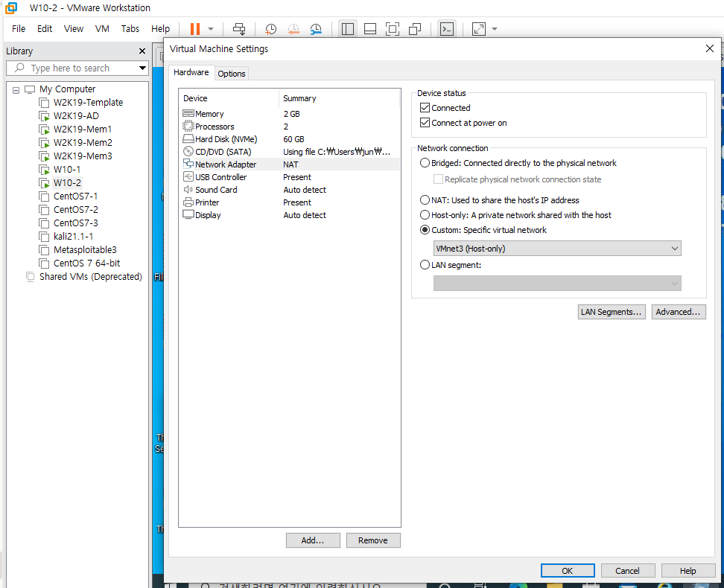The width and height of the screenshot is (724, 588).
Task: Select Host-only network option
Action: pos(425,215)
